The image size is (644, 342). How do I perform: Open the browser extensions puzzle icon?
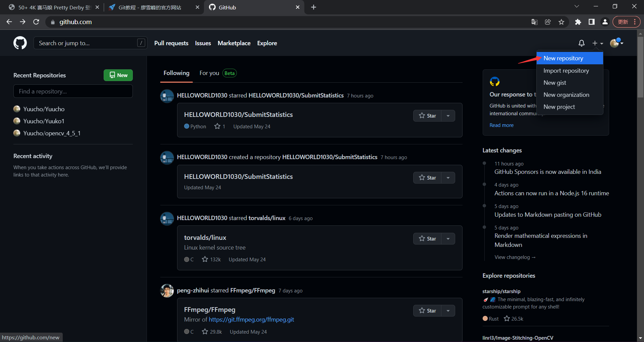578,22
